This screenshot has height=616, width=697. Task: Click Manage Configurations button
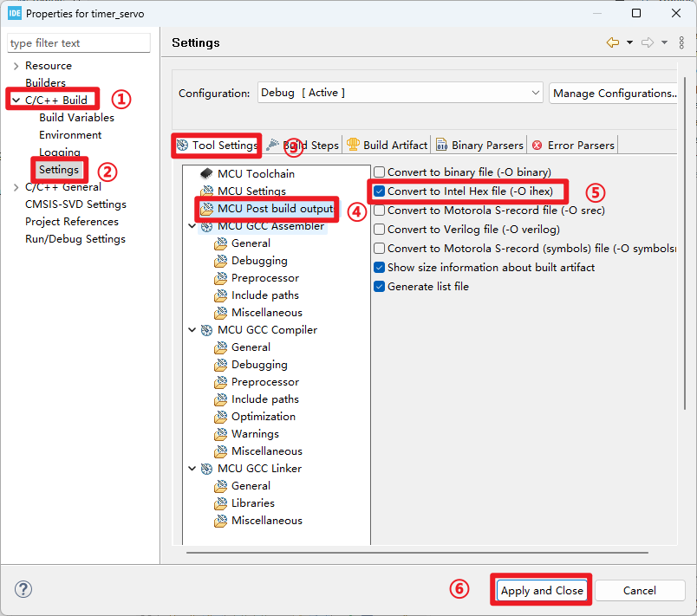coord(614,94)
